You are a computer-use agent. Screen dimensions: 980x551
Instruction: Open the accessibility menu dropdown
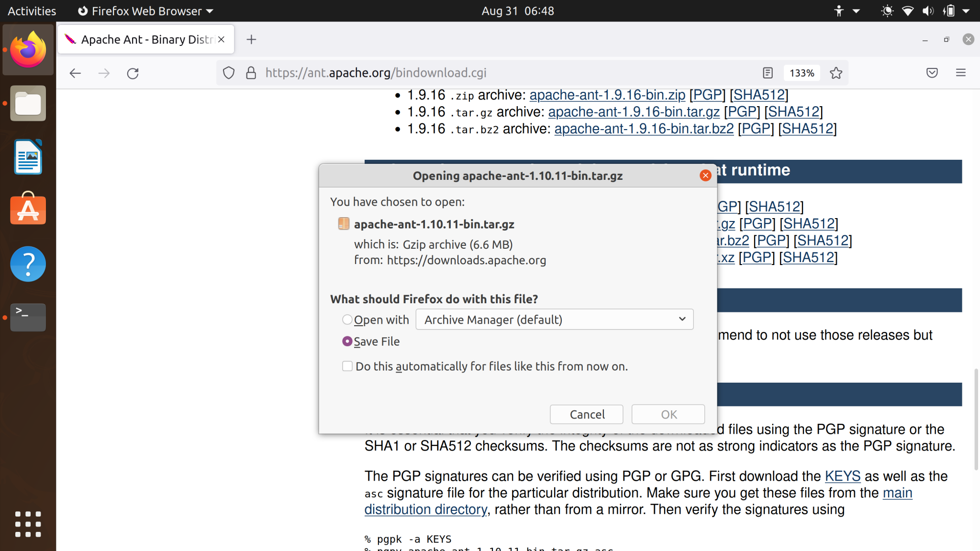[846, 11]
